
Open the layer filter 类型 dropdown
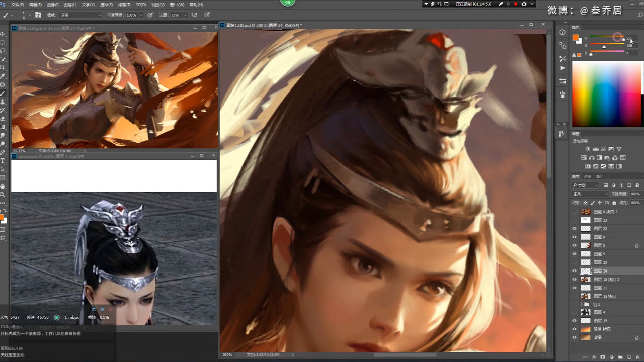coord(585,186)
